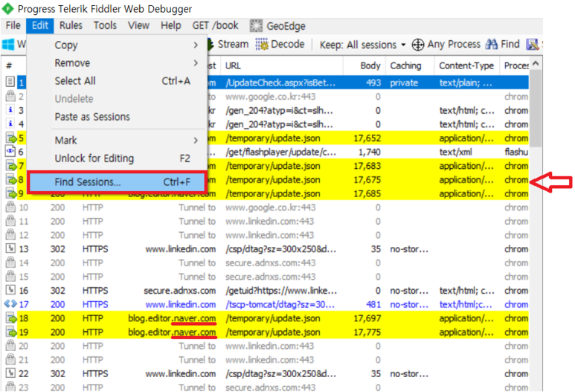The image size is (575, 392).
Task: Click the lock icon of session 11
Action: (10, 221)
